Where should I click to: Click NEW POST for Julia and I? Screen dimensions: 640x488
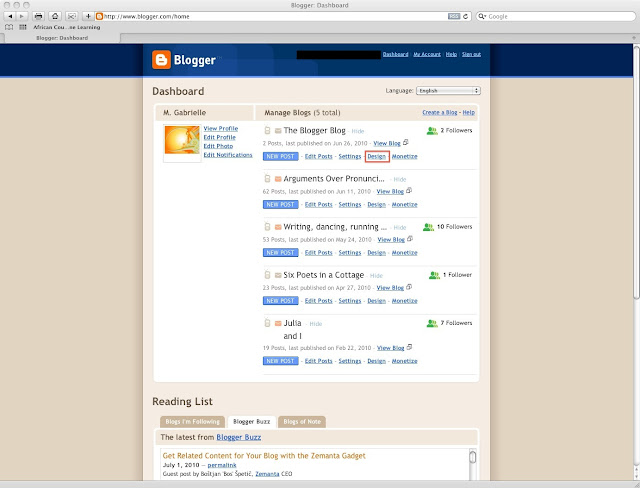(280, 361)
